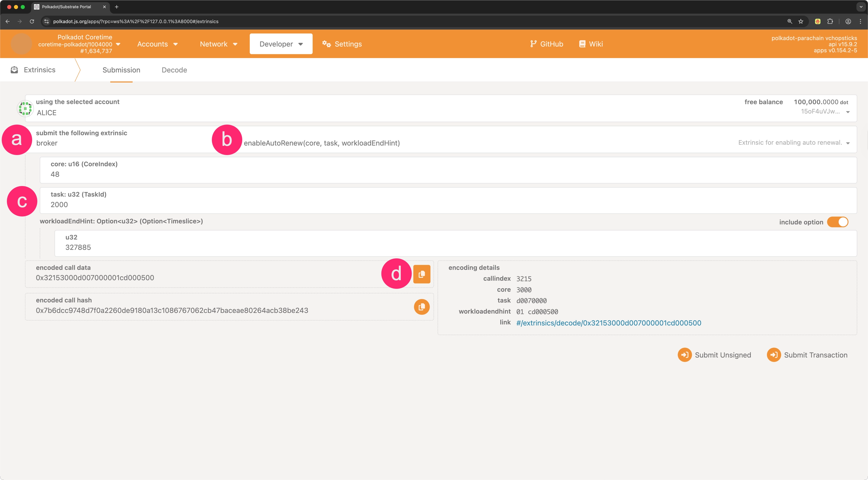Open the browser extensions puzzle icon
868x480 pixels.
(830, 21)
